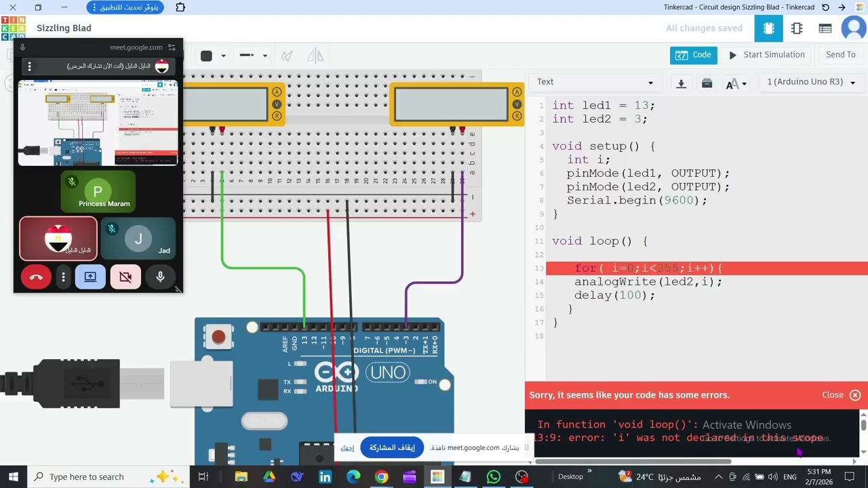Open the extensions puzzle icon in title bar
The height and width of the screenshot is (488, 868).
[180, 7]
